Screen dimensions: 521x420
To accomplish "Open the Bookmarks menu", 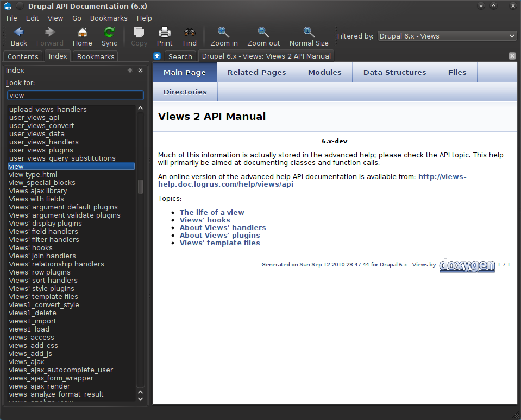I will click(109, 18).
